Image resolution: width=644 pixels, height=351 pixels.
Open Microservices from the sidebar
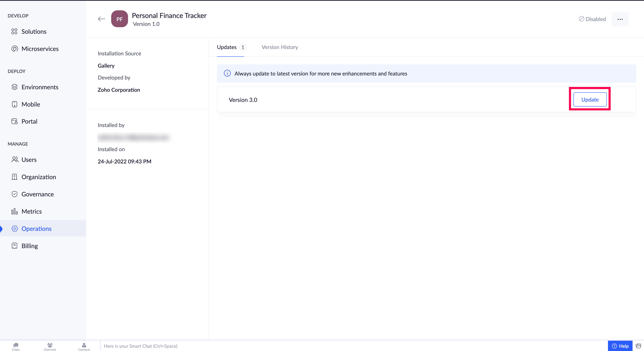point(40,49)
